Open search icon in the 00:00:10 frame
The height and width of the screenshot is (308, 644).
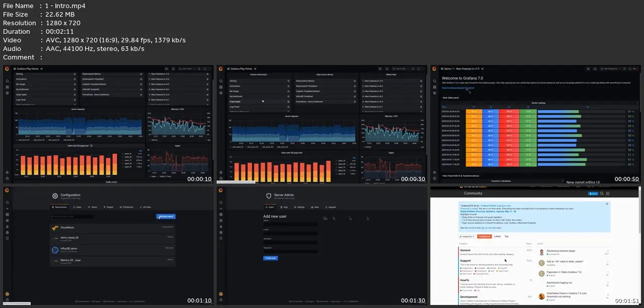coord(8,81)
